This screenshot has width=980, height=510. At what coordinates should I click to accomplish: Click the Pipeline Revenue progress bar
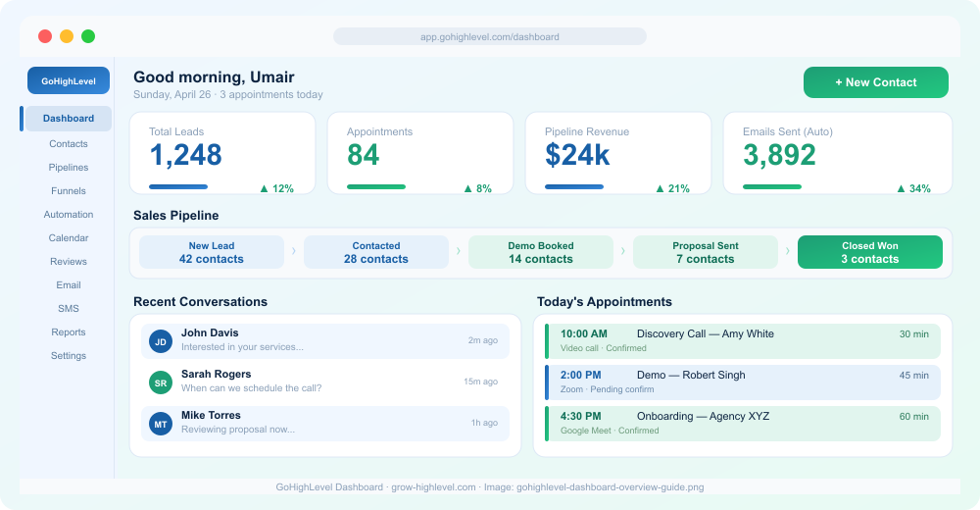574,186
